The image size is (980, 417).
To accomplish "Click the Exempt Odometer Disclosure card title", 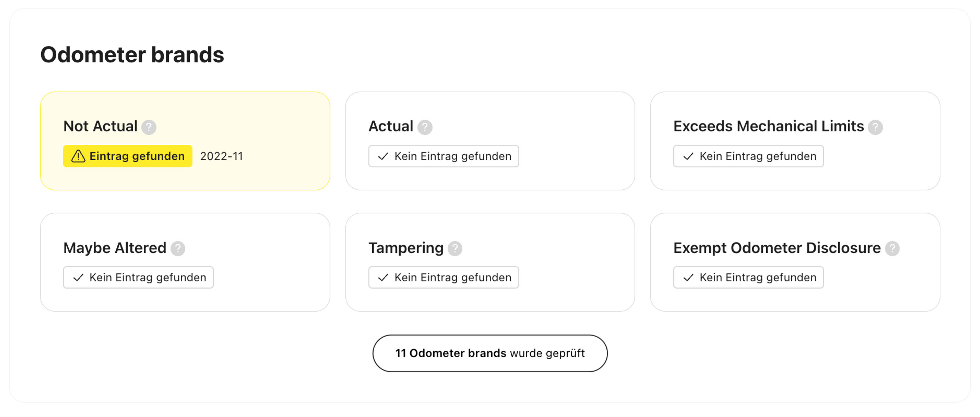I will [x=777, y=248].
